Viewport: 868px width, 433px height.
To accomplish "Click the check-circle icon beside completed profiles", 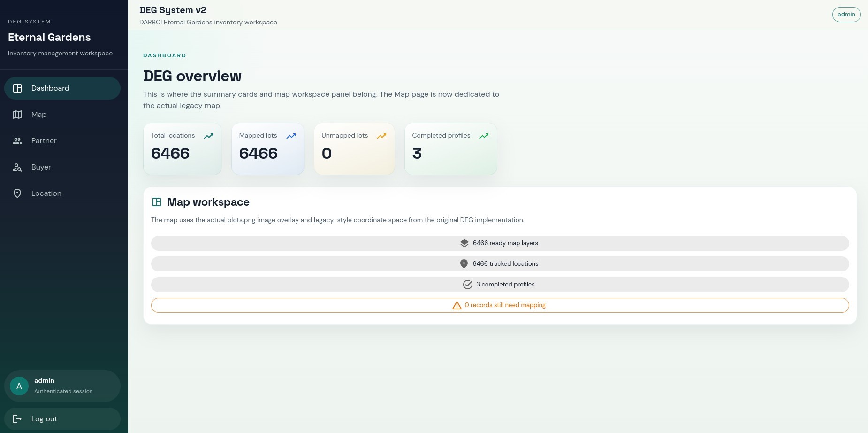I will [468, 285].
